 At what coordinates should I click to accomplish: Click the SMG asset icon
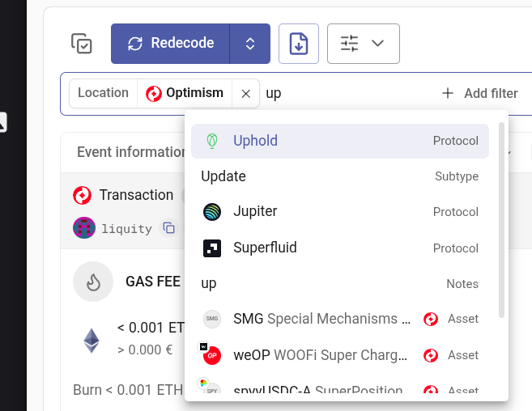pyautogui.click(x=212, y=319)
